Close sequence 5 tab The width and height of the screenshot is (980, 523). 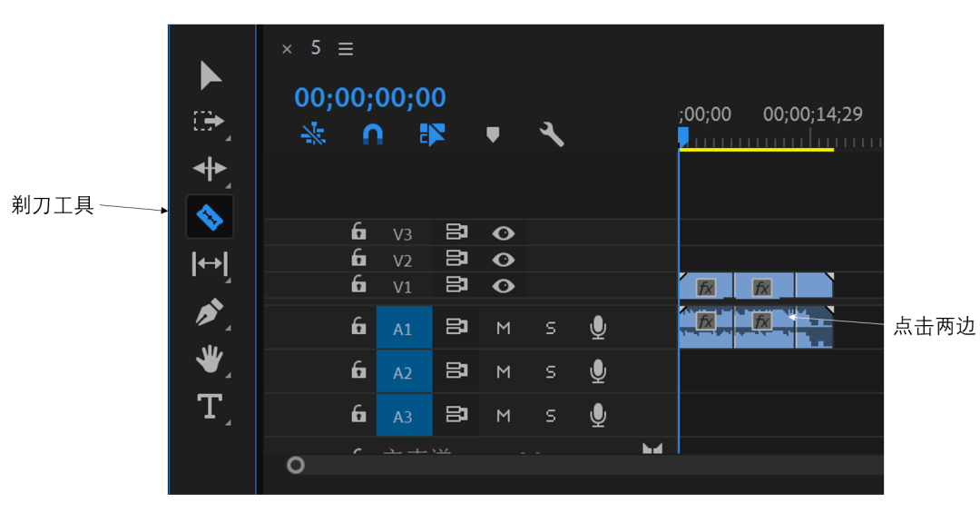click(x=287, y=49)
